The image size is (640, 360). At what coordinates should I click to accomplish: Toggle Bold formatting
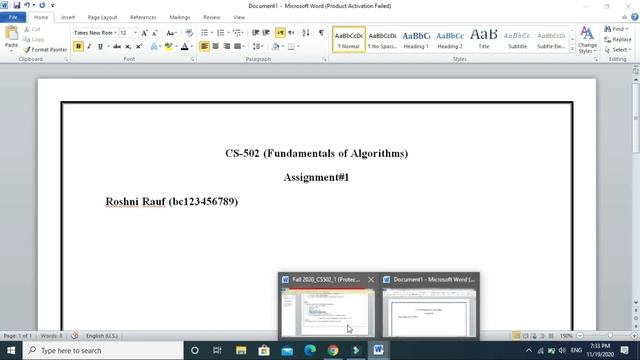pos(78,46)
